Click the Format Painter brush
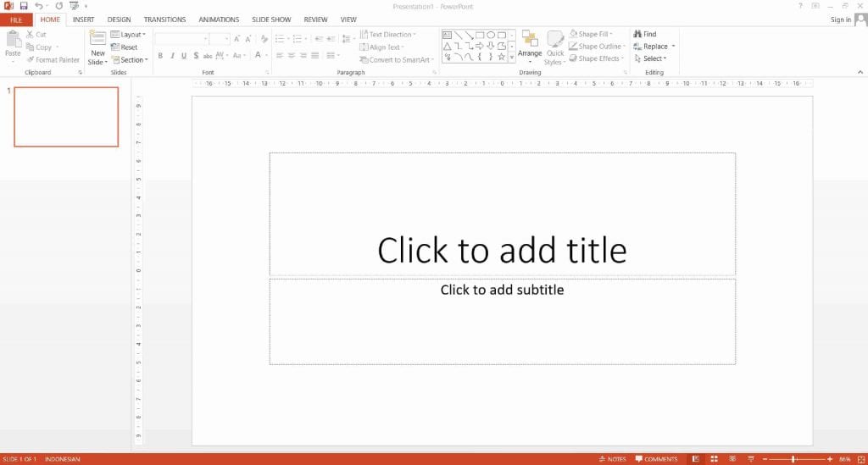Image resolution: width=868 pixels, height=465 pixels. (53, 60)
